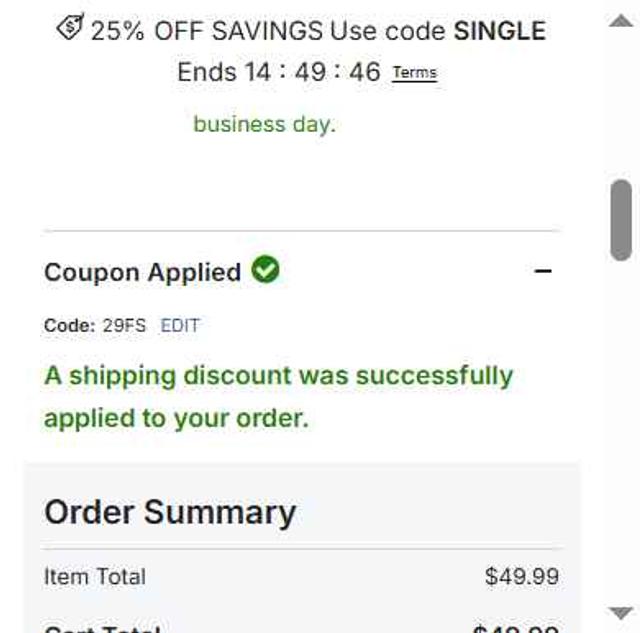Click the green "business day." text
The width and height of the screenshot is (640, 633).
(264, 125)
